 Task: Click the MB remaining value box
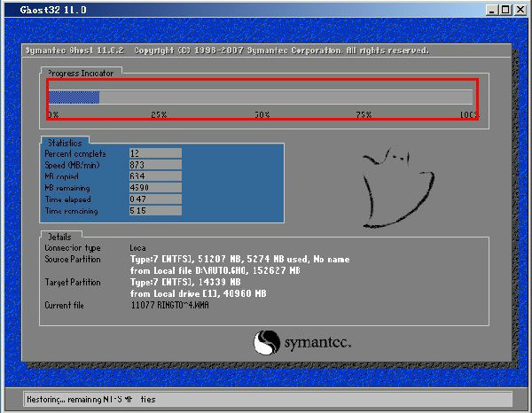point(155,188)
